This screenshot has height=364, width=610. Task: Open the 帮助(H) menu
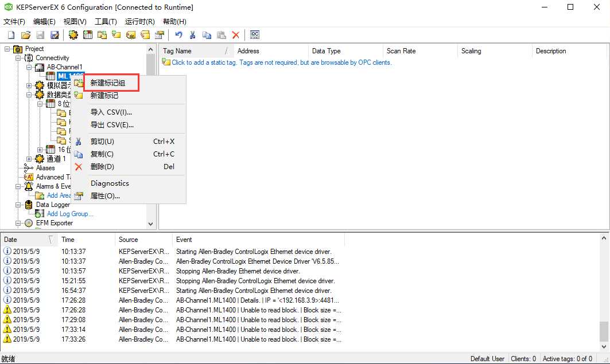coord(174,22)
